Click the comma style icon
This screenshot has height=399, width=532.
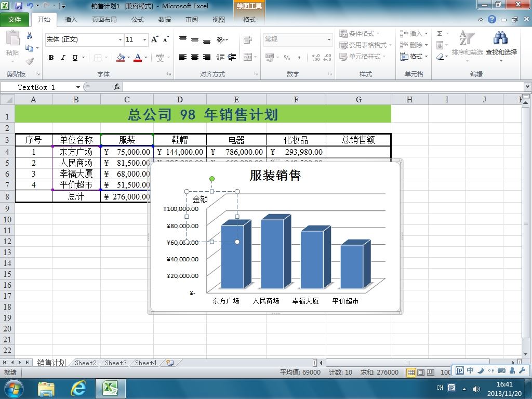(299, 57)
